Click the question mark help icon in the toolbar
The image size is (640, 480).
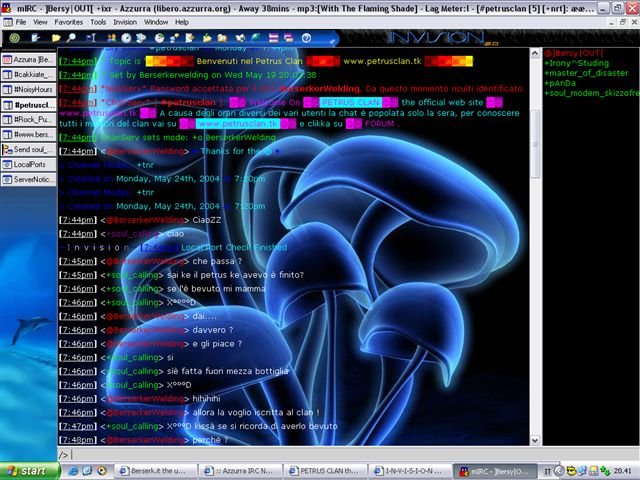(307, 38)
